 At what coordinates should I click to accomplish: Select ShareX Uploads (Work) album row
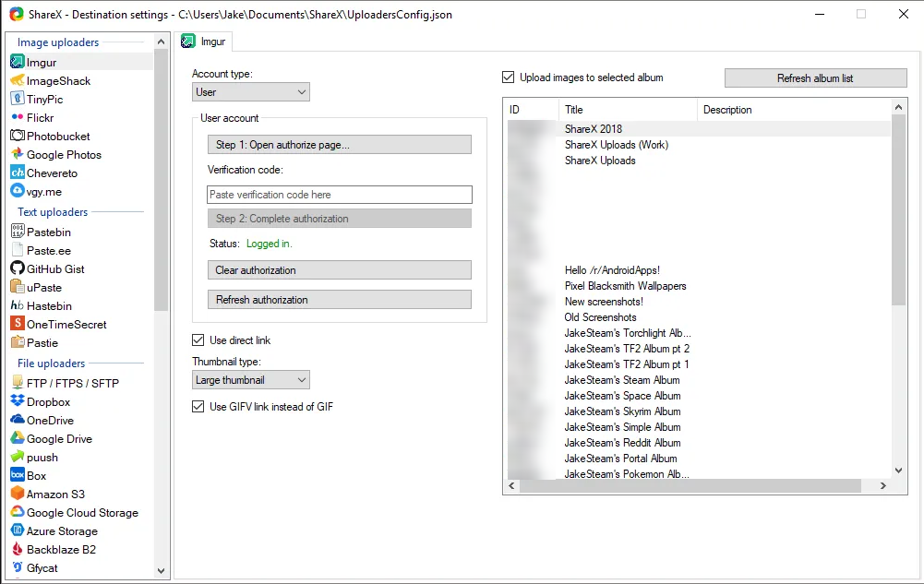tap(616, 145)
